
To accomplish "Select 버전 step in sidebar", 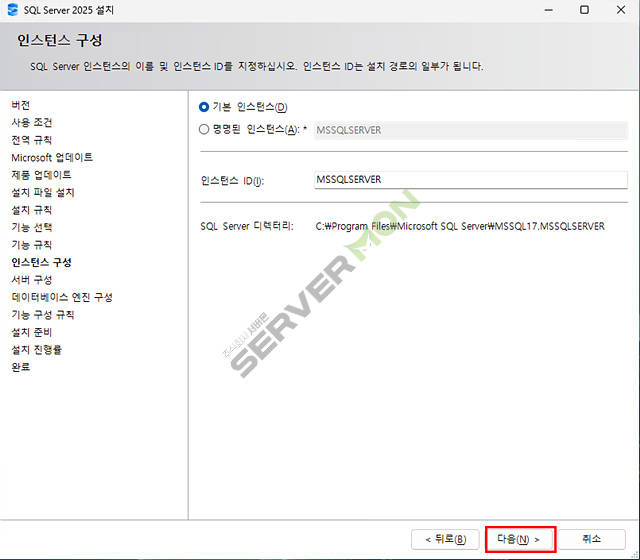I will (21, 105).
